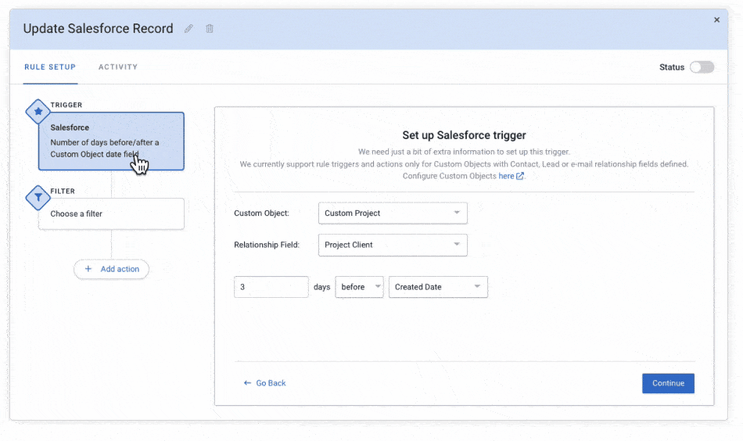Click the star trigger diamond icon
Image resolution: width=743 pixels, height=441 pixels.
(38, 112)
